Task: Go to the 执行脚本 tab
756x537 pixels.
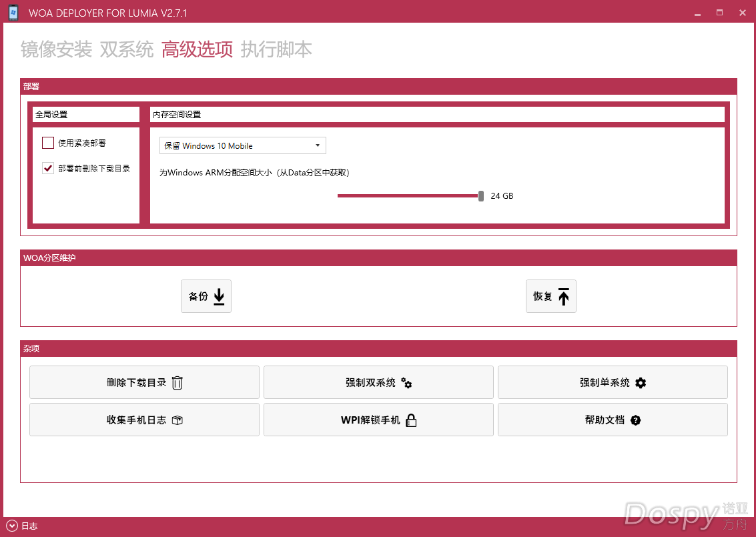Action: click(276, 49)
